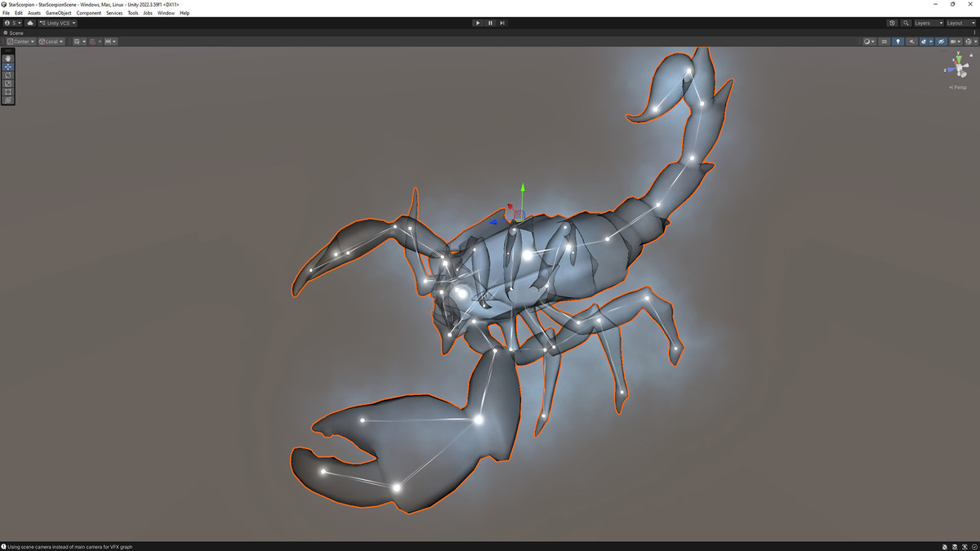Open the Layers dropdown

click(929, 23)
